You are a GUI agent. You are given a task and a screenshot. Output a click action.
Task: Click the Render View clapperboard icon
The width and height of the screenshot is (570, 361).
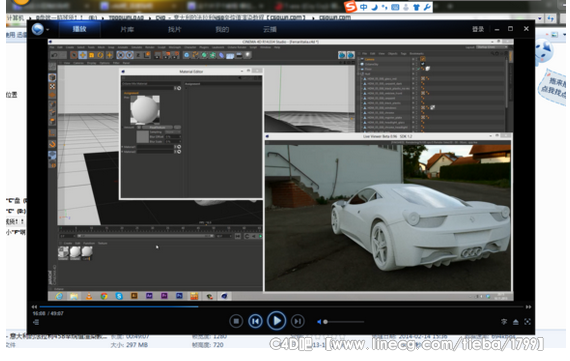pos(158,55)
